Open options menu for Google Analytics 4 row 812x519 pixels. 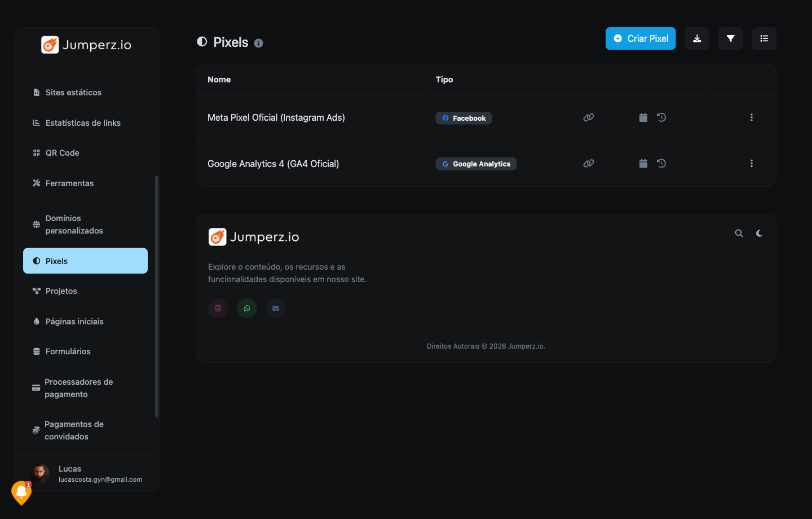pos(752,164)
